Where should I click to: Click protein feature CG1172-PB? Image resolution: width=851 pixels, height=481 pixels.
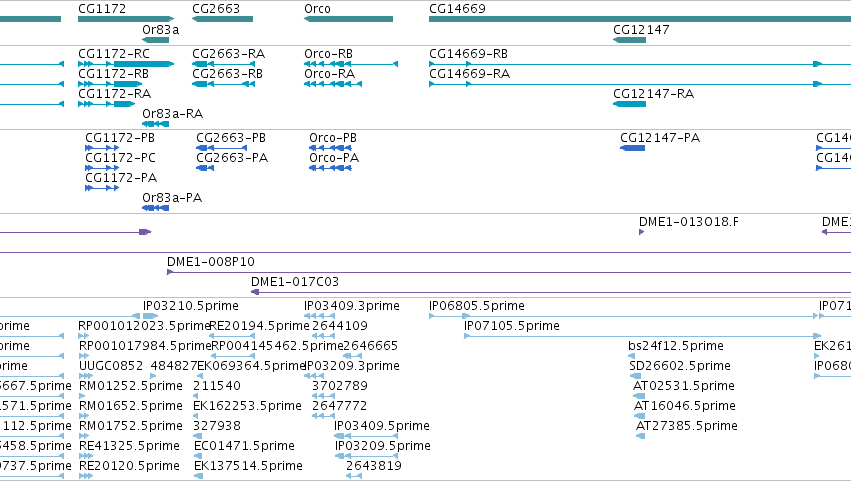[102, 148]
